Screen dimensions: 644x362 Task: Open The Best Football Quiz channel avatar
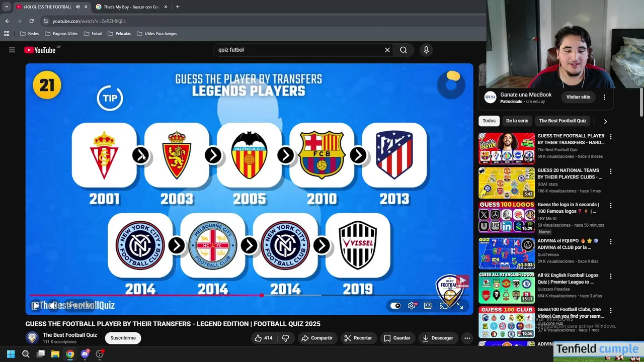(32, 338)
